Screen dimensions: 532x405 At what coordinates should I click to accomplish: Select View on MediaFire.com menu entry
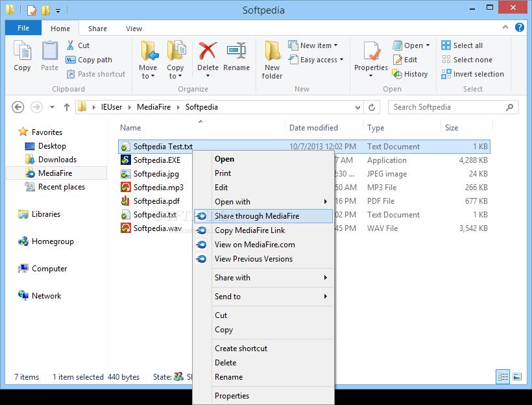pyautogui.click(x=263, y=245)
